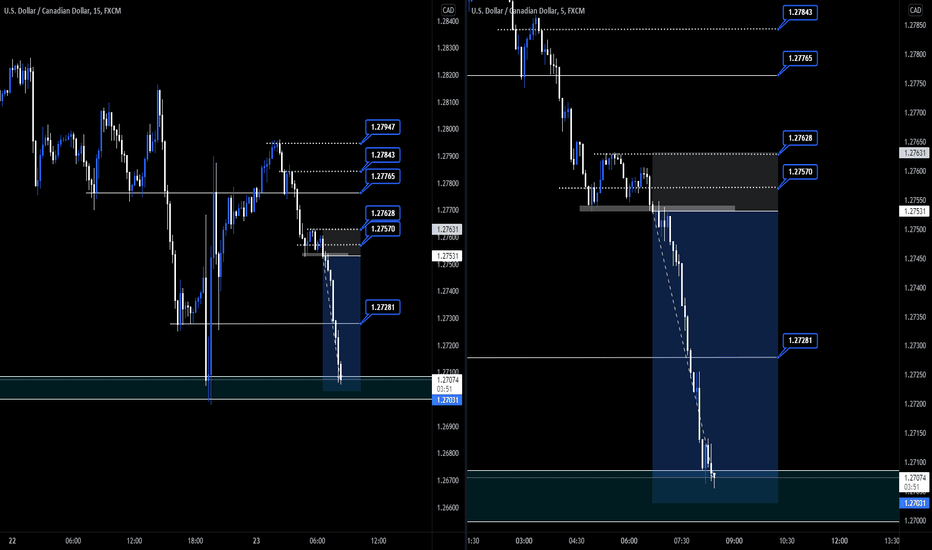Click the 1.27631 axis tag on the 5-minute chart
The width and height of the screenshot is (932, 550).
(914, 153)
